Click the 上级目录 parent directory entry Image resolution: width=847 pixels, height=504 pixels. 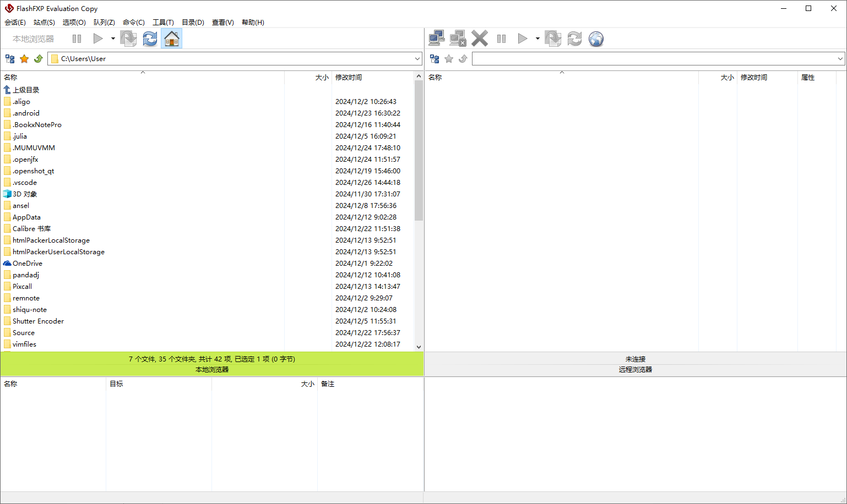click(26, 90)
